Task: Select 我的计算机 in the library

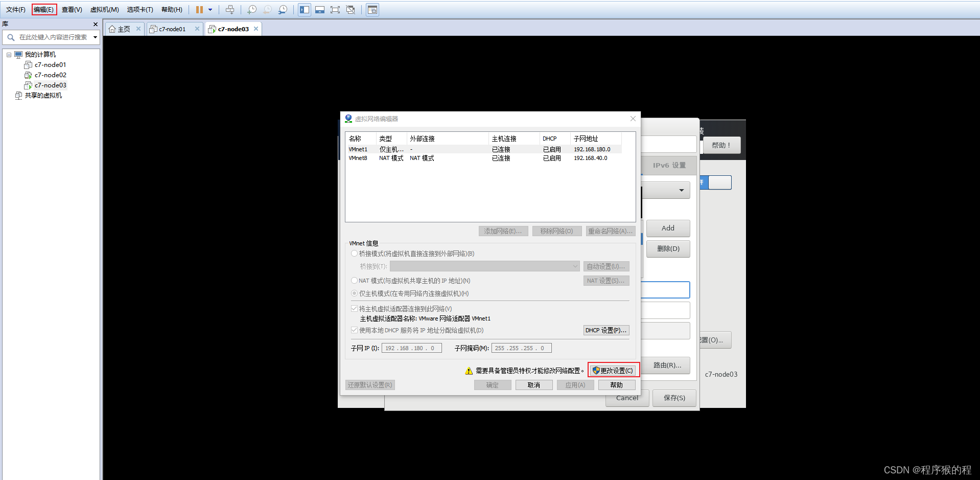Action: click(x=40, y=55)
